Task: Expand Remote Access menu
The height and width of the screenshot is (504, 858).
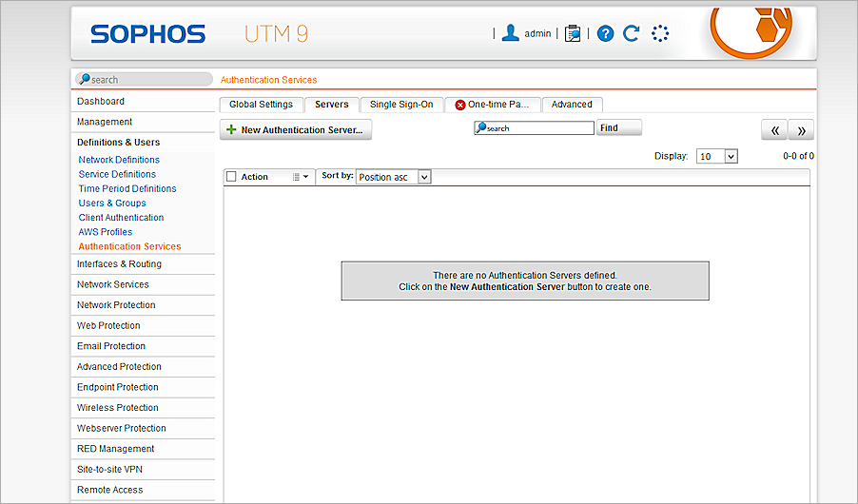Action: tap(143, 490)
